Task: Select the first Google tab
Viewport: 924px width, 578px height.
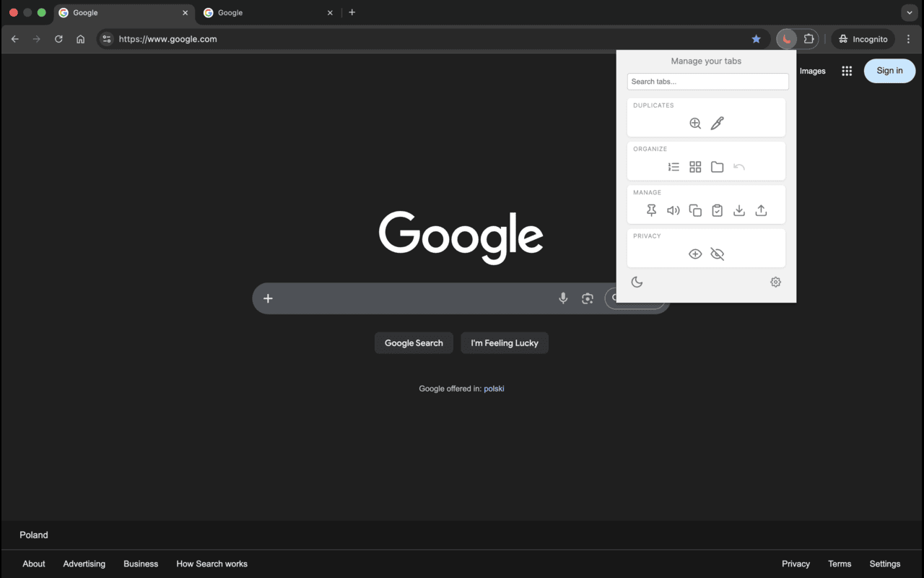Action: 123,13
